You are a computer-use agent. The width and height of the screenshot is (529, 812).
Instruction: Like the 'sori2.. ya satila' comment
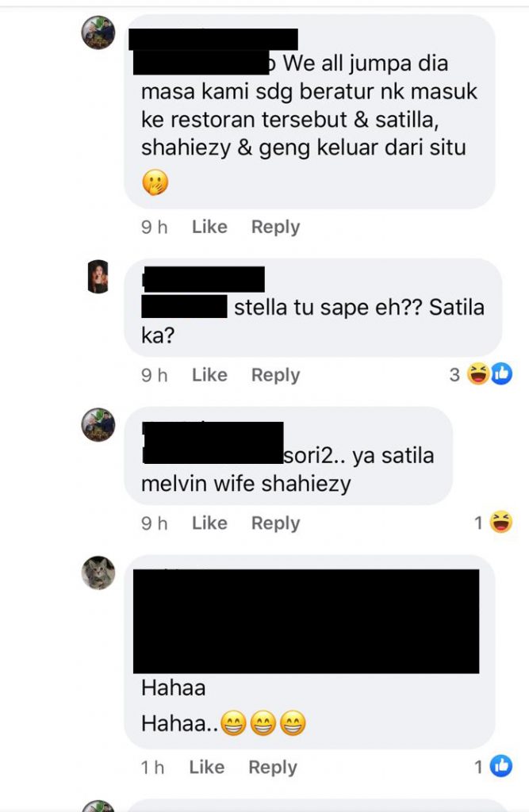click(209, 523)
